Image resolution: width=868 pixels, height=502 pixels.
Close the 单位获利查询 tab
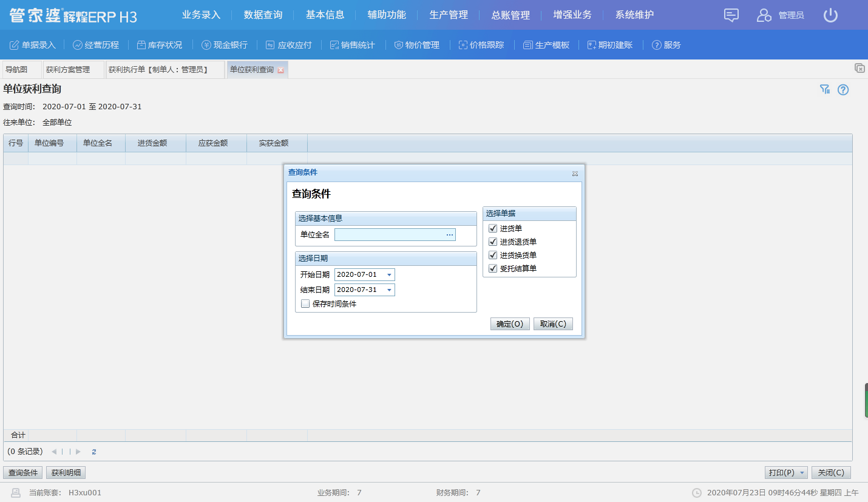click(280, 70)
